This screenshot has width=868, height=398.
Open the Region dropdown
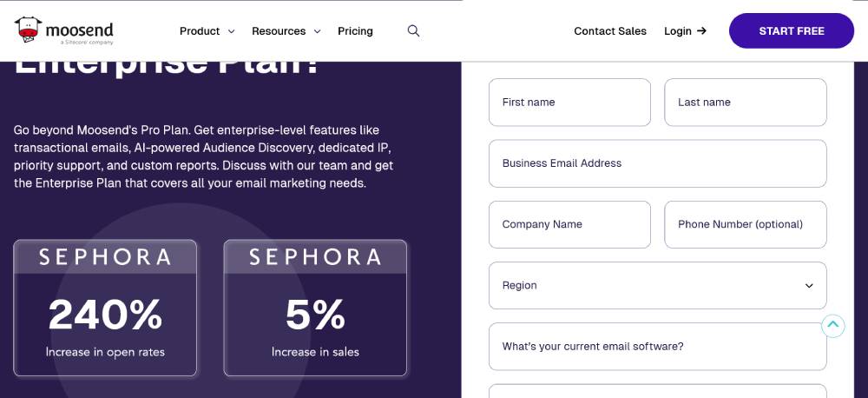(x=657, y=285)
